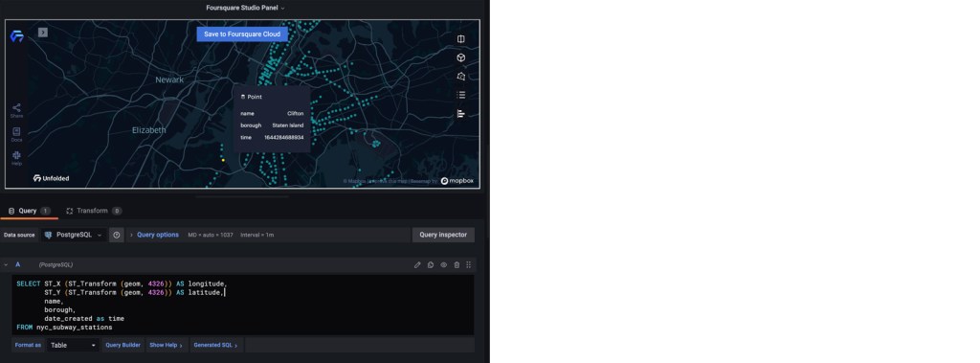Click the drag handle icon for query A

(x=469, y=264)
